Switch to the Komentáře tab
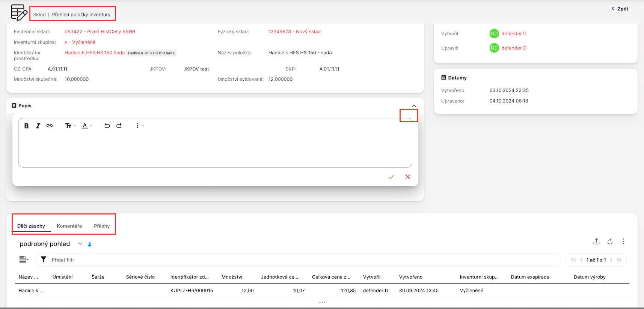The height and width of the screenshot is (309, 644). pyautogui.click(x=69, y=226)
